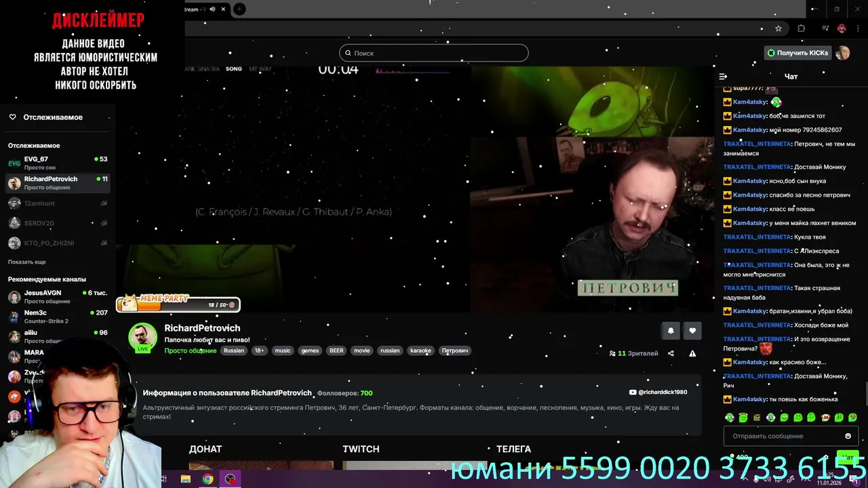Click the YouTube icon beside @richarddick1980
Screen dimensions: 868x488
pyautogui.click(x=633, y=392)
